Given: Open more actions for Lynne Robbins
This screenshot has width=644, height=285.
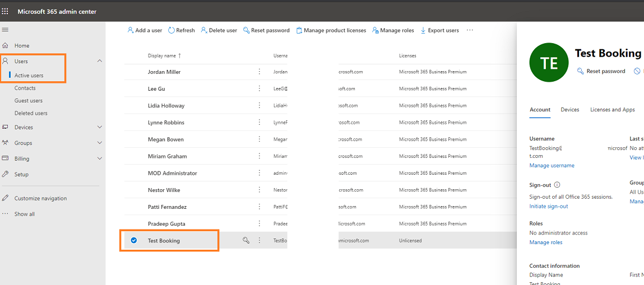Looking at the screenshot, I should pyautogui.click(x=259, y=122).
